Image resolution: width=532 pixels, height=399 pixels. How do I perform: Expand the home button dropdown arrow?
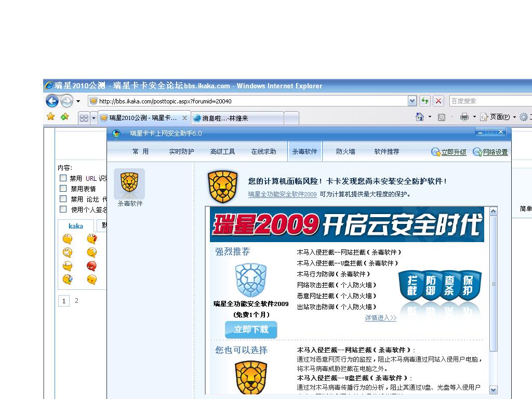tap(430, 117)
